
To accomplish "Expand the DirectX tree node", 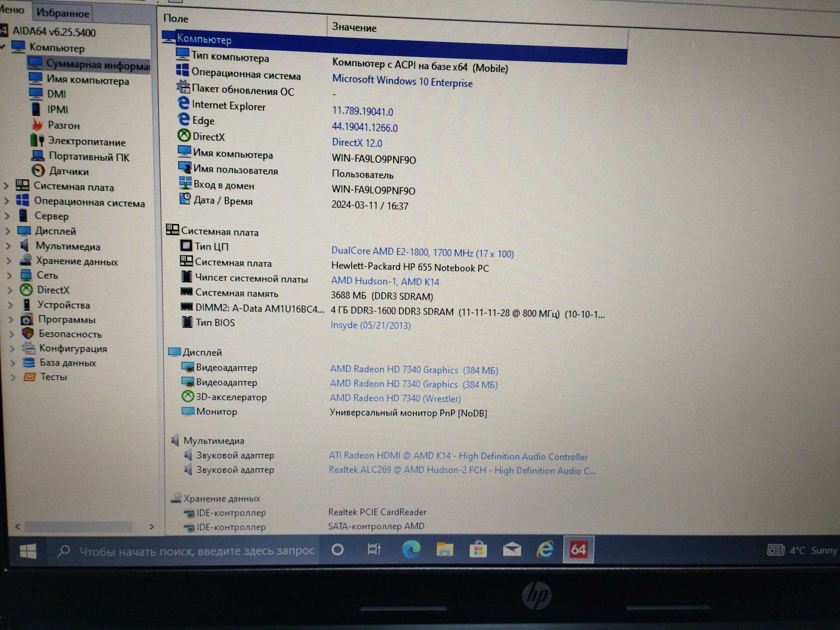I will tap(10, 290).
